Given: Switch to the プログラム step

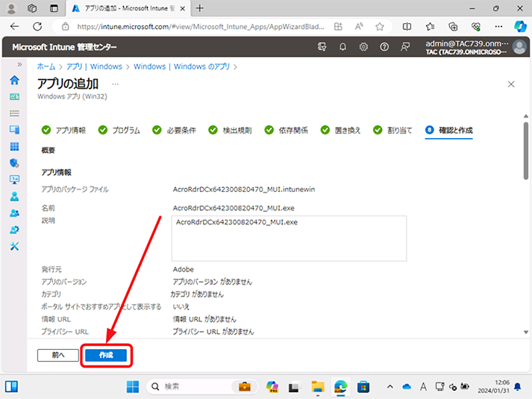Looking at the screenshot, I should point(119,131).
